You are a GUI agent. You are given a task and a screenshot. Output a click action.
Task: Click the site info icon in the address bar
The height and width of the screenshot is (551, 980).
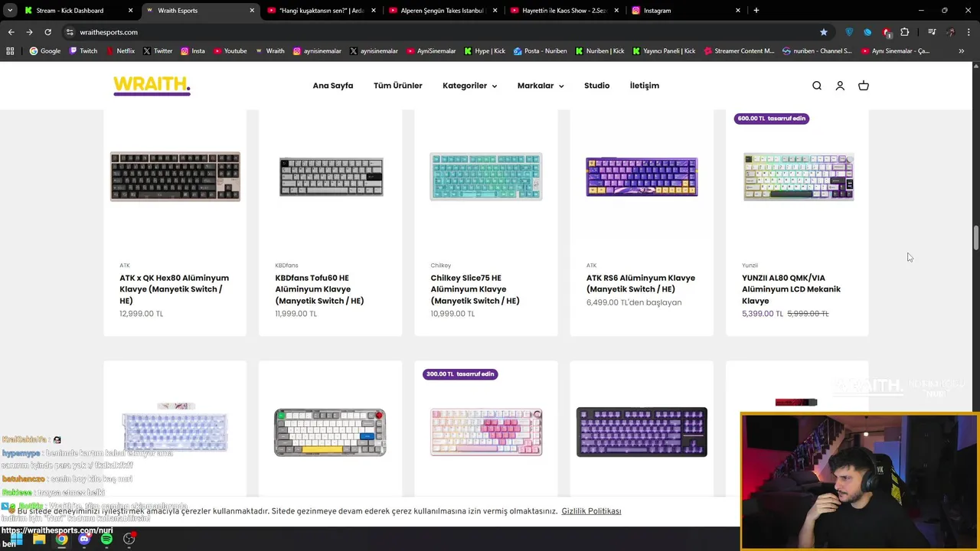(x=70, y=32)
